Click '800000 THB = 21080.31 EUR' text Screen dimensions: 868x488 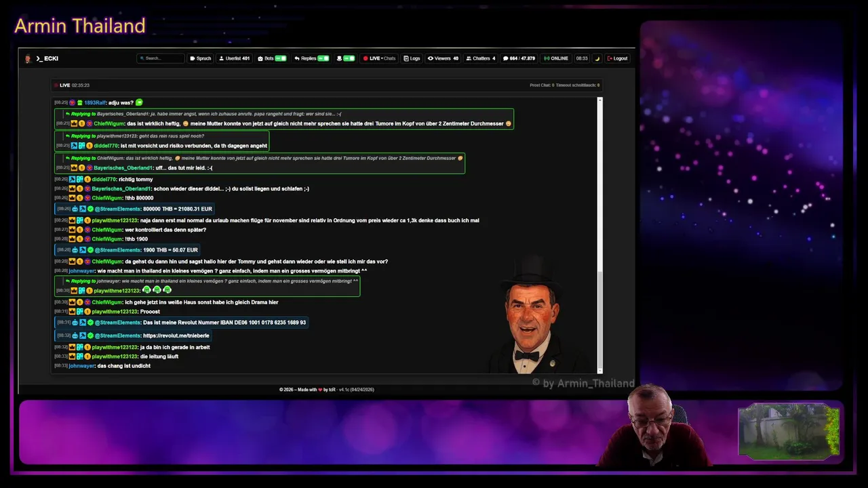pos(178,209)
